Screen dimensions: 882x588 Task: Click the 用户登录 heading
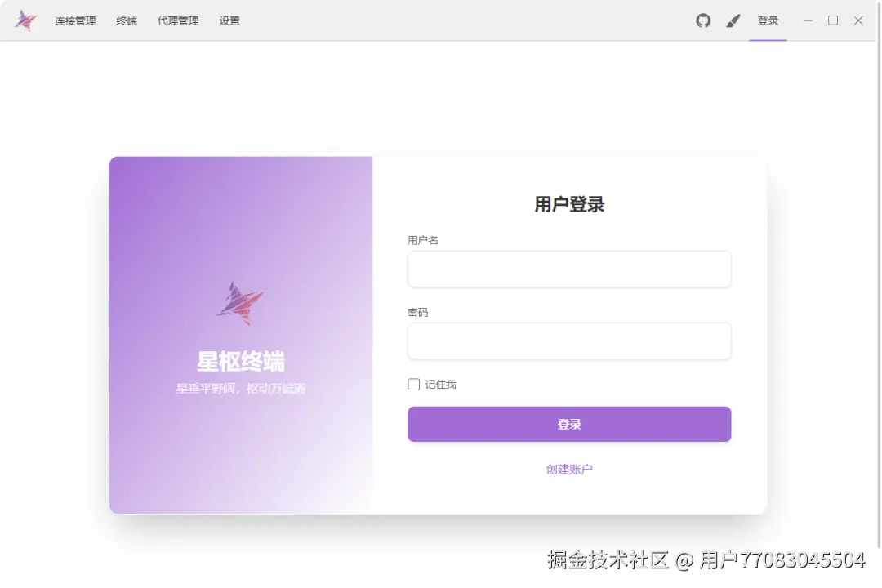tap(569, 204)
